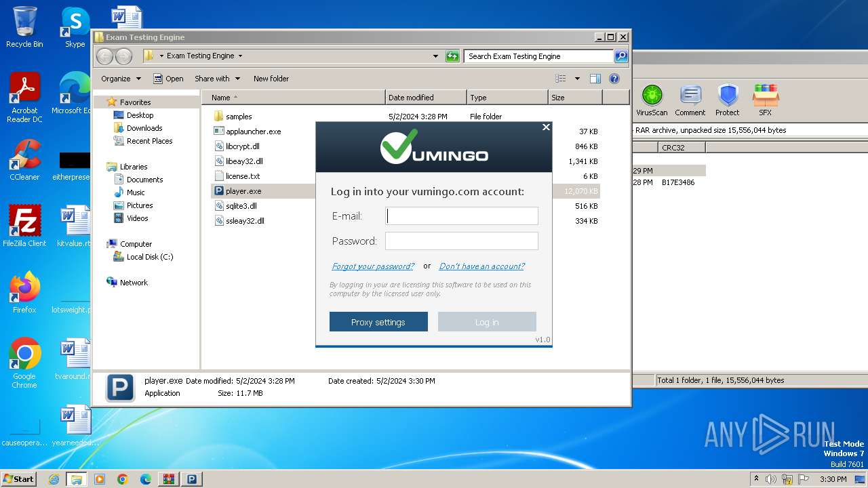The width and height of the screenshot is (868, 488).
Task: Click the Explorer back navigation button
Action: pos(104,56)
